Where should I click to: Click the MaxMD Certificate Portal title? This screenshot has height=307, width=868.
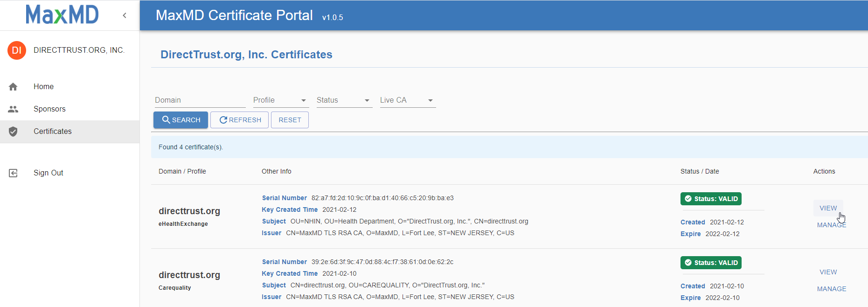(234, 15)
